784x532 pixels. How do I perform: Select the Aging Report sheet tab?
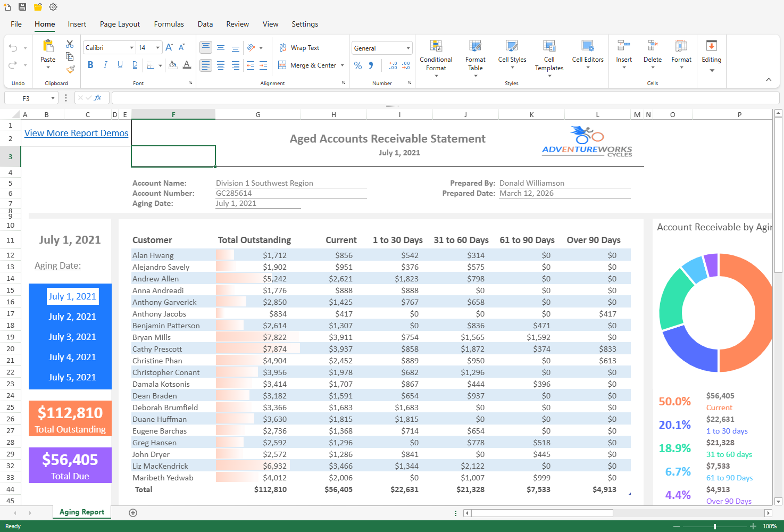click(82, 512)
